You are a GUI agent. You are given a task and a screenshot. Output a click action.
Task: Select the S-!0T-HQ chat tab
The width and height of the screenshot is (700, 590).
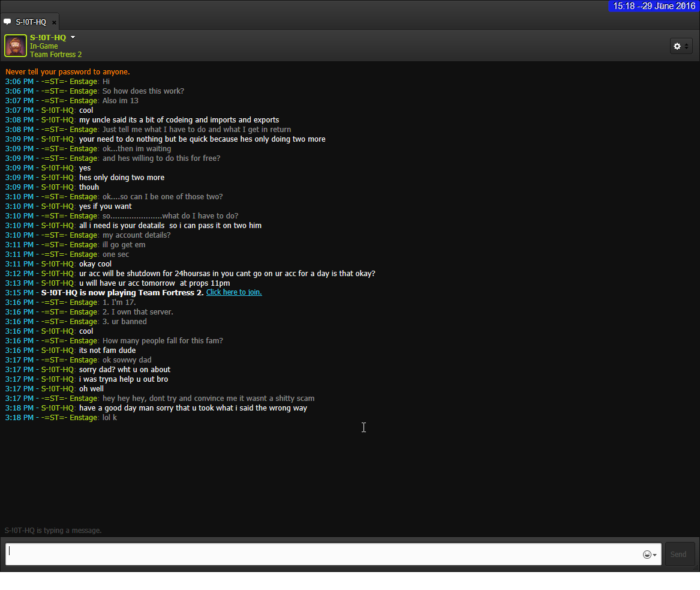point(31,22)
